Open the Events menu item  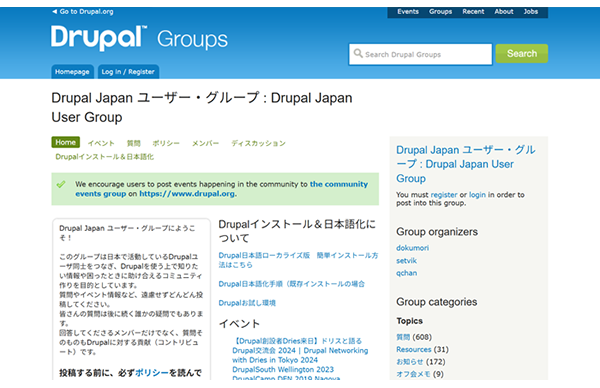408,11
